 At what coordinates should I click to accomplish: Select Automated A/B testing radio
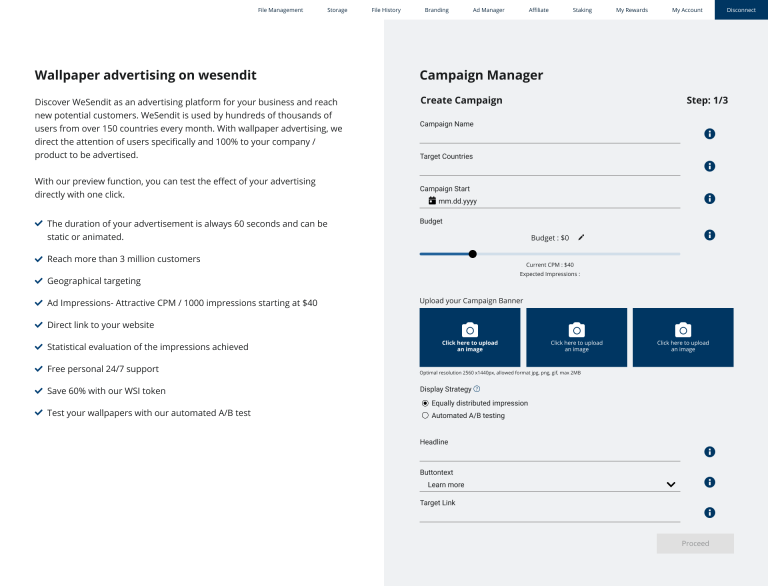[425, 415]
